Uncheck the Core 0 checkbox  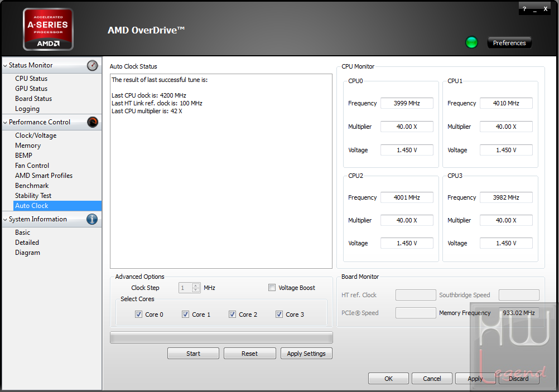click(x=139, y=314)
